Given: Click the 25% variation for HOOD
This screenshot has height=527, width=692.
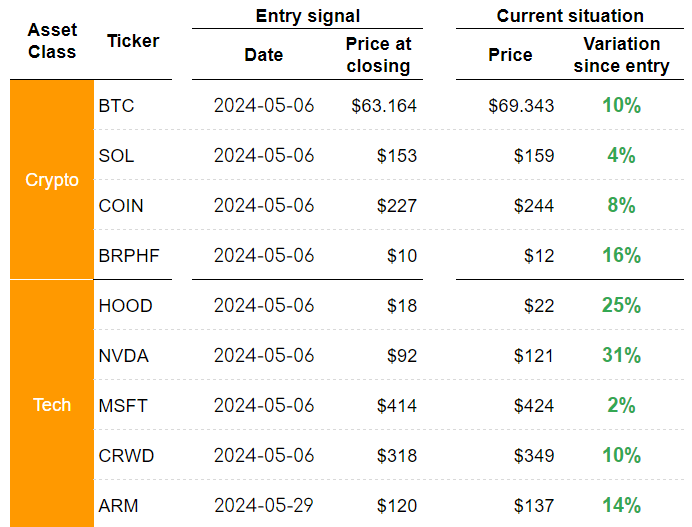Looking at the screenshot, I should pos(621,305).
